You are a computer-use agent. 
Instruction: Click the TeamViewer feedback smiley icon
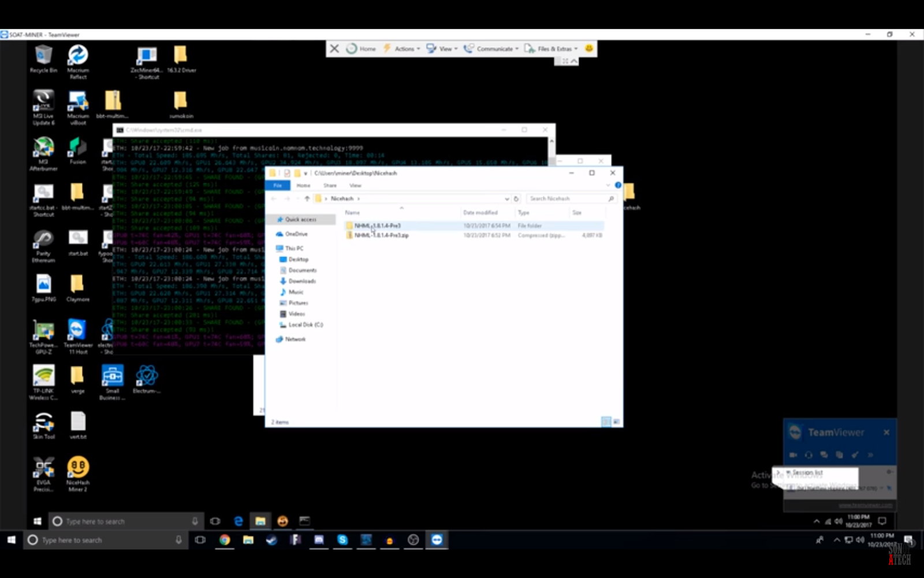tap(589, 49)
